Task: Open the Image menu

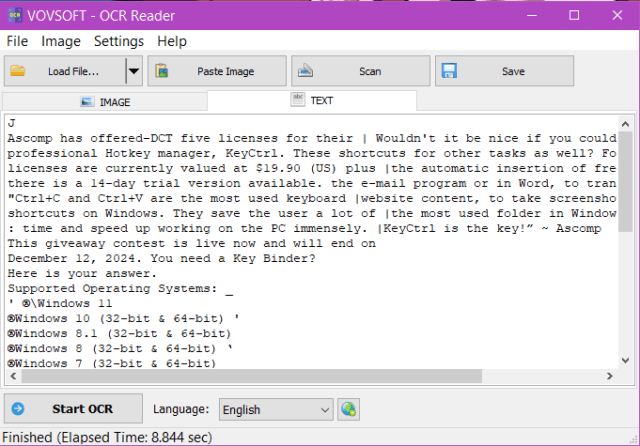Action: tap(61, 41)
